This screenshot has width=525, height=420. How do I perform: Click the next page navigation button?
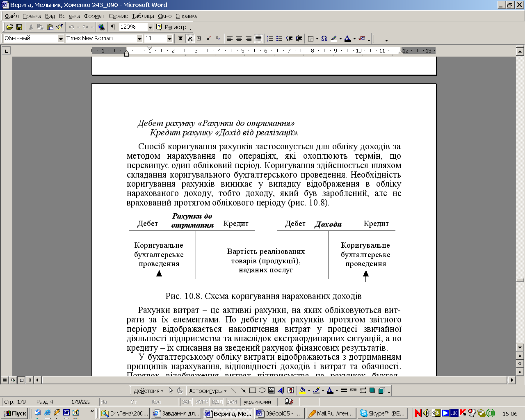520,372
